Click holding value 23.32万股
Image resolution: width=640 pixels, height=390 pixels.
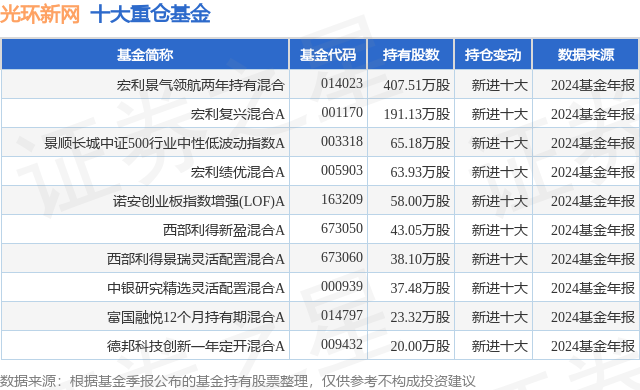420,317
